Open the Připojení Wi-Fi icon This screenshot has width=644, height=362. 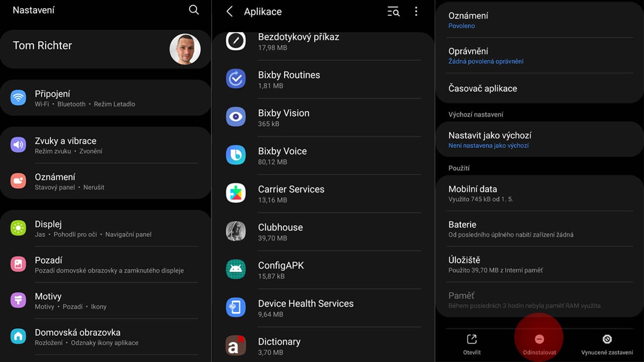coord(18,98)
